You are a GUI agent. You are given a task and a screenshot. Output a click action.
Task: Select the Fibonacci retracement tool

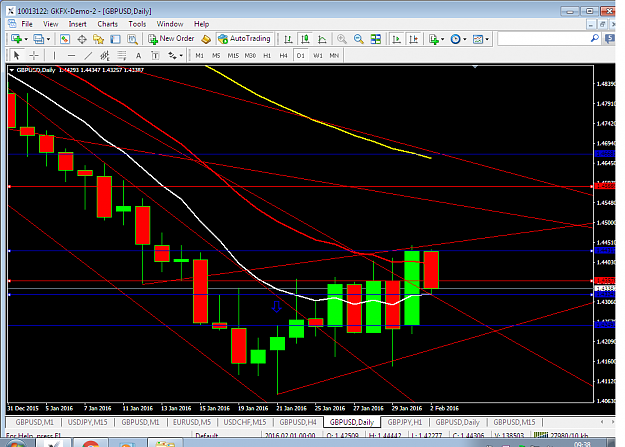pos(122,55)
